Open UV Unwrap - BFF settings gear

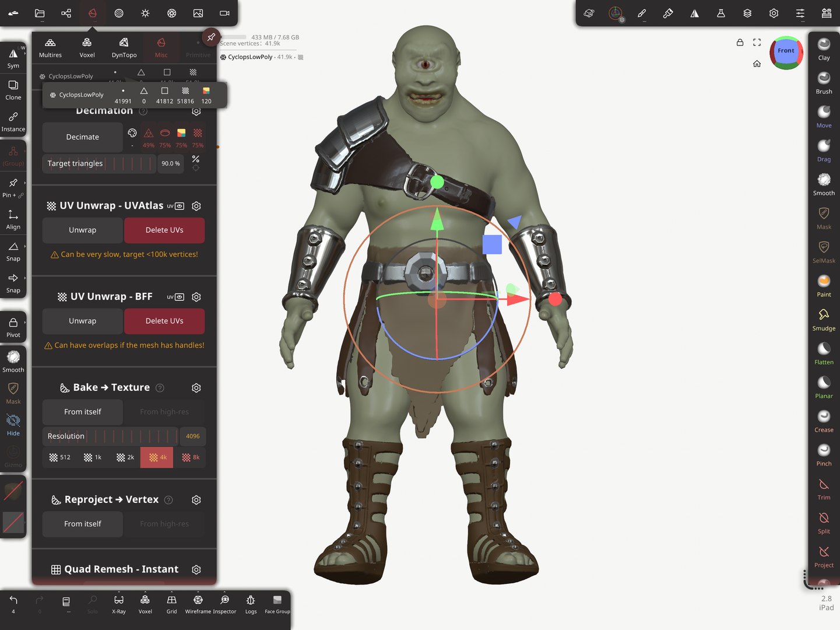coord(196,297)
